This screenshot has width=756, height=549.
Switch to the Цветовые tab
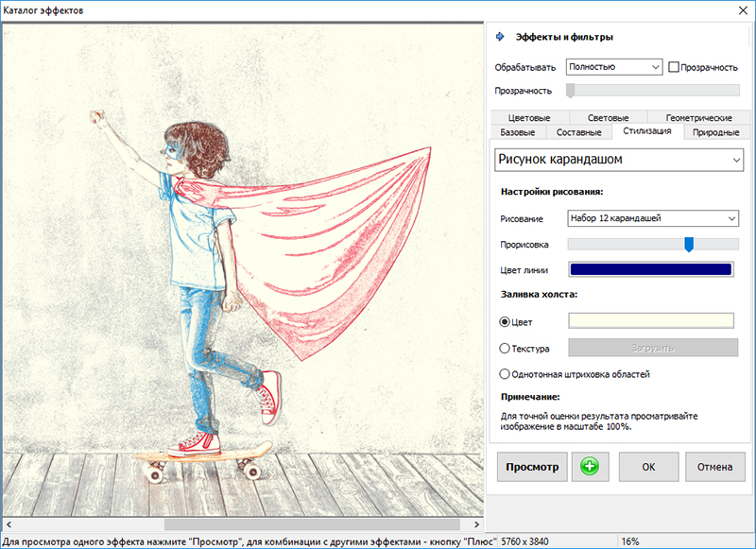coord(529,118)
